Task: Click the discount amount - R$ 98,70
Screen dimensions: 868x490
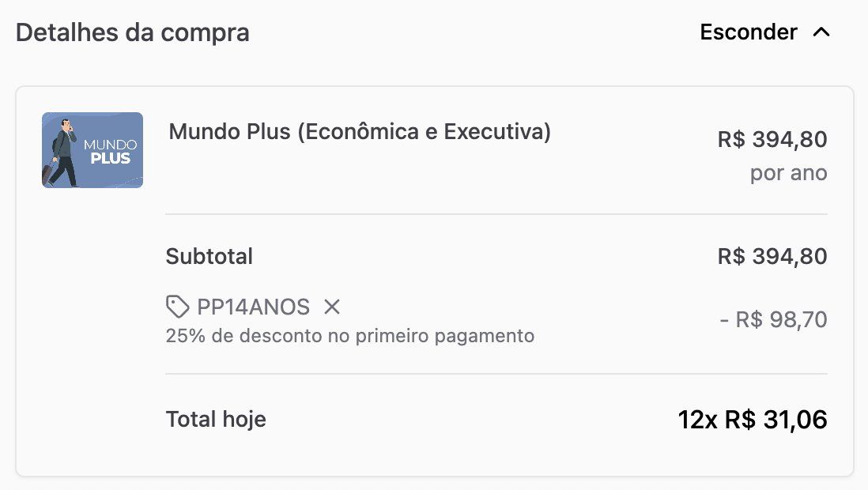Action: tap(773, 320)
